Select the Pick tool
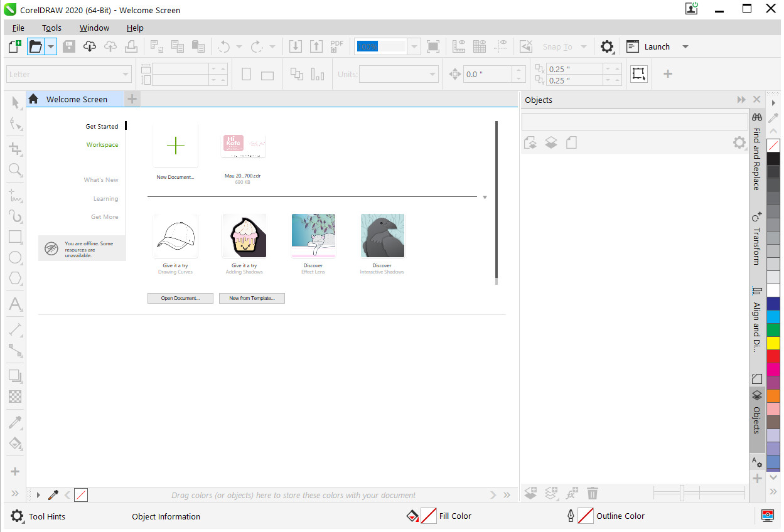 (15, 102)
